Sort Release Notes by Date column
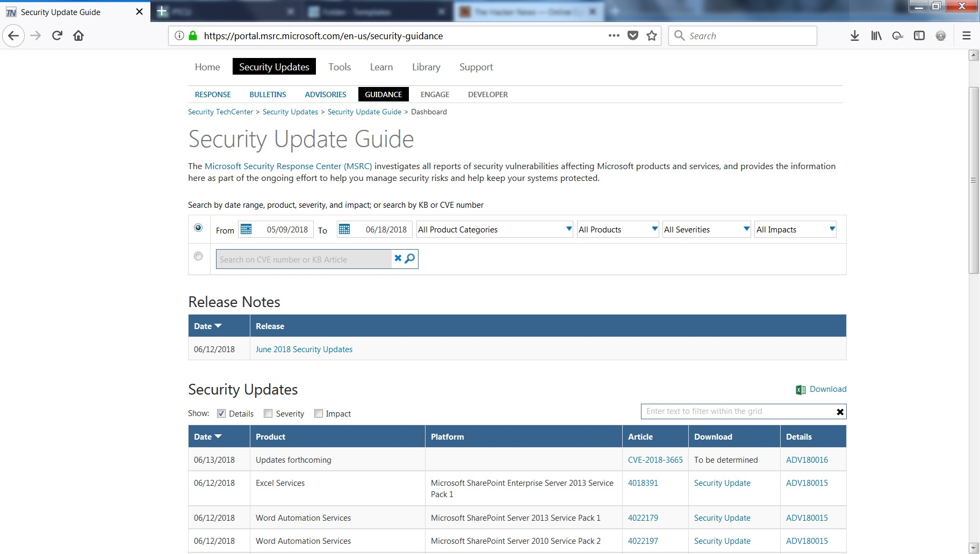This screenshot has height=554, width=980. tap(208, 326)
